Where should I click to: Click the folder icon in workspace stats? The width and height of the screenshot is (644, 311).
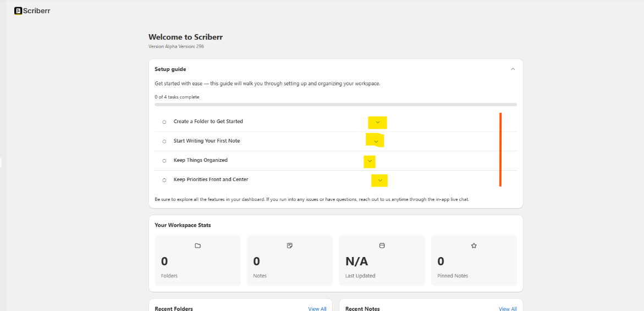tap(198, 245)
